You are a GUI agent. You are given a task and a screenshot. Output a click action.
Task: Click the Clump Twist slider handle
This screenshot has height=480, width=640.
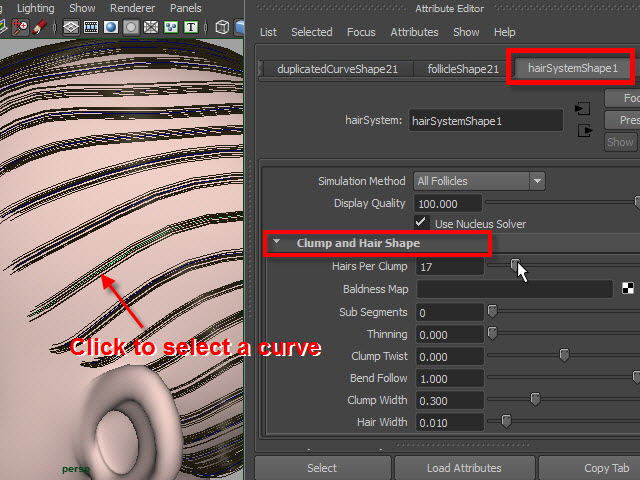564,355
